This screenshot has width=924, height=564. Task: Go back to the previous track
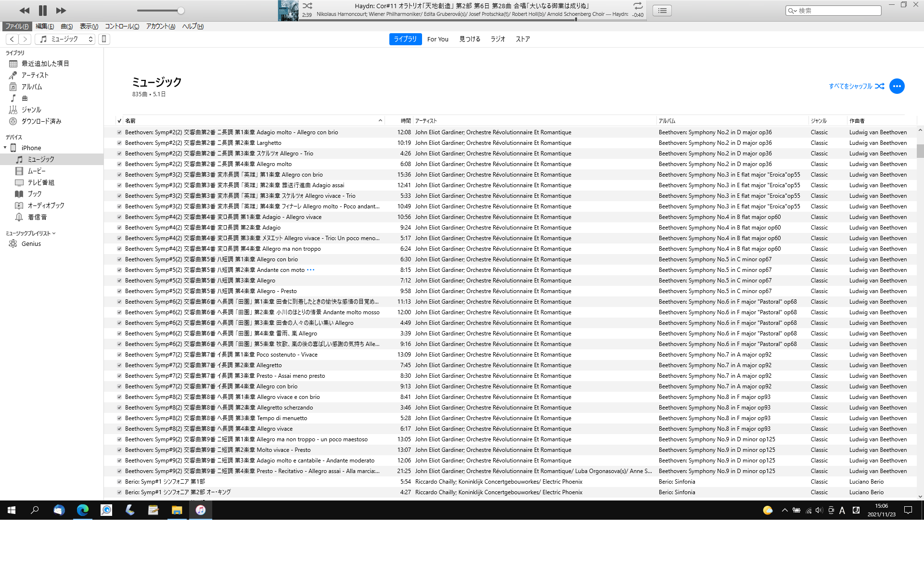tap(24, 10)
